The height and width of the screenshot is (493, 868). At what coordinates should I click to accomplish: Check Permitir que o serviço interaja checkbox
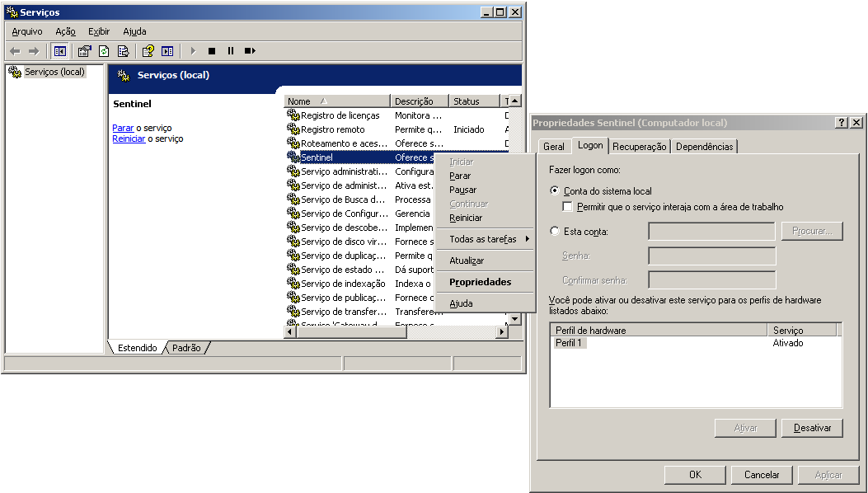[567, 207]
